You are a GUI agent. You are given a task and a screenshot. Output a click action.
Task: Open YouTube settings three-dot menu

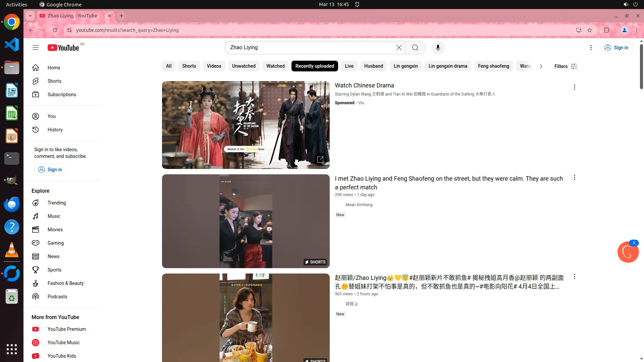pos(591,48)
